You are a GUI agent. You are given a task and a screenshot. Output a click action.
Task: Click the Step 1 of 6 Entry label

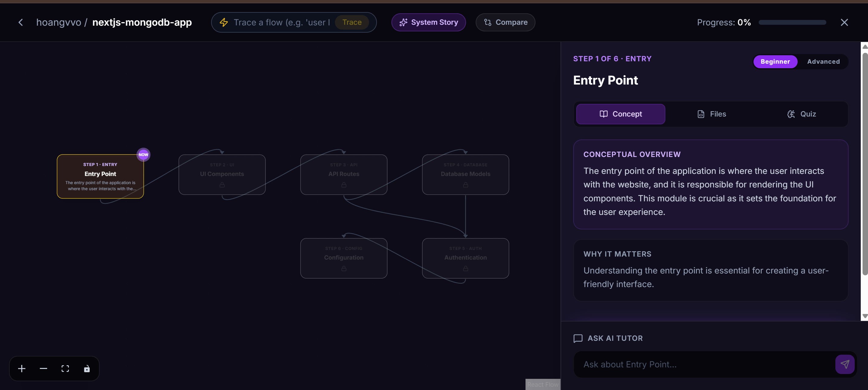pos(612,59)
